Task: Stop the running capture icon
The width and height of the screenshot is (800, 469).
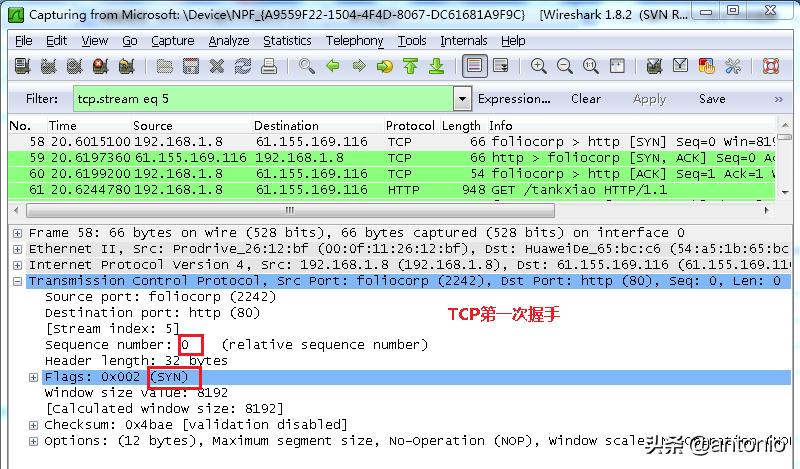Action: tap(101, 66)
